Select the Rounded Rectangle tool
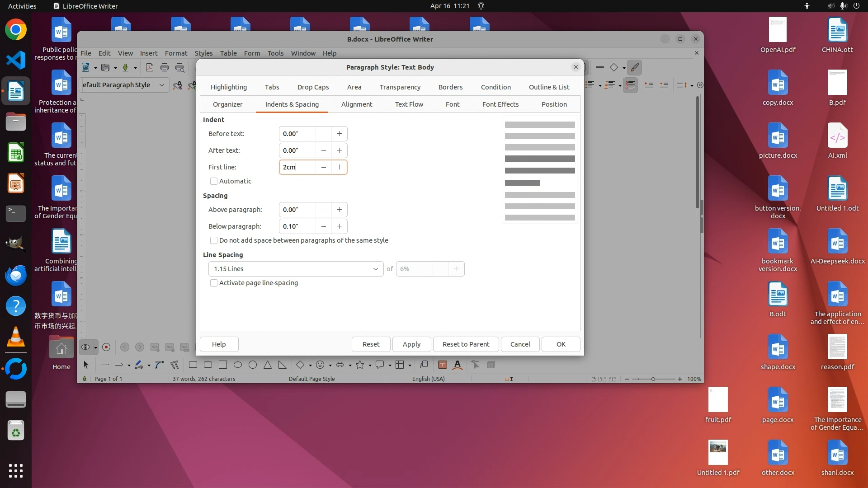 [x=208, y=365]
